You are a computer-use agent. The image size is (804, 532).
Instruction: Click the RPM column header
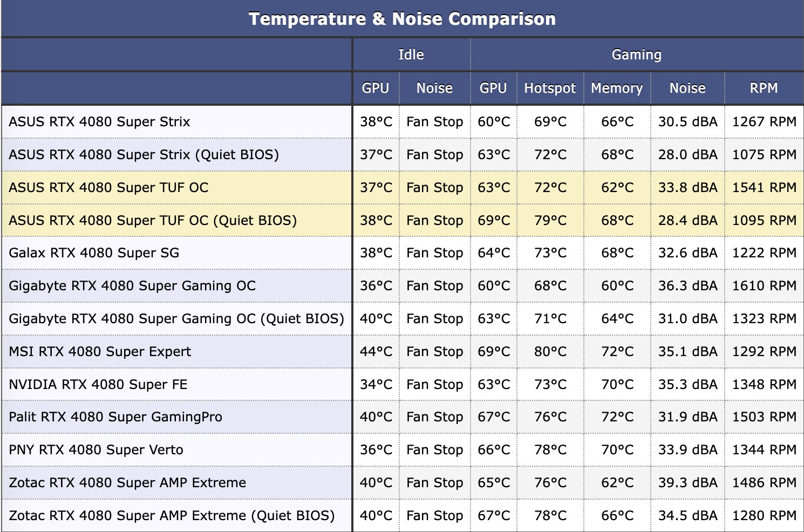(x=764, y=88)
